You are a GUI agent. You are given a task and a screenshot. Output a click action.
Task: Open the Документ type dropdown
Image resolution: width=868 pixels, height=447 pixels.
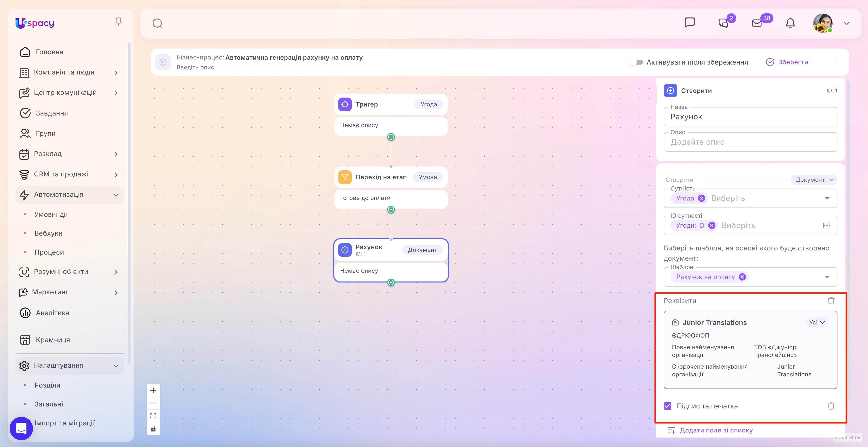point(814,180)
